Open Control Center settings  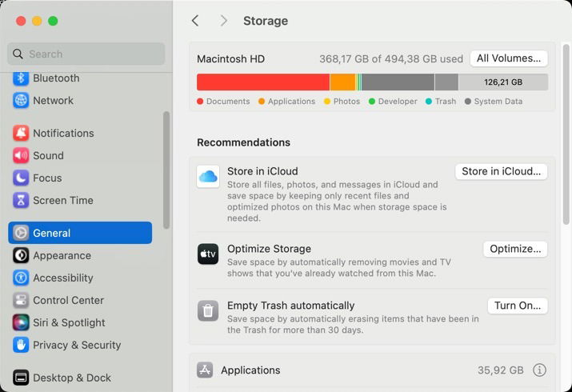coord(80,300)
